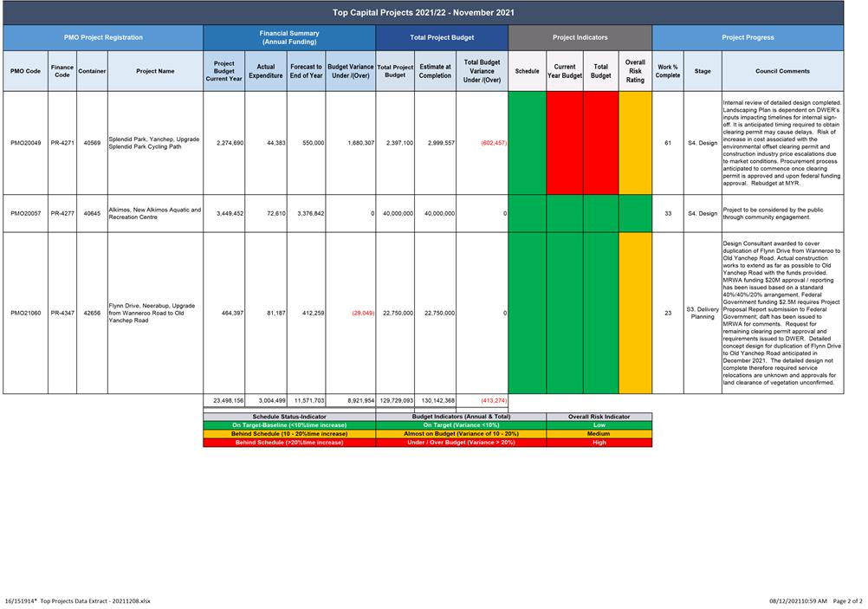Click the 'Actual Expenditure' column header

tap(265, 71)
